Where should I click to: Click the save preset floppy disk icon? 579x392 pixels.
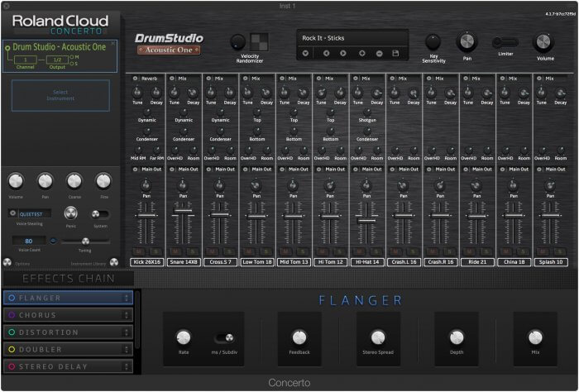395,53
